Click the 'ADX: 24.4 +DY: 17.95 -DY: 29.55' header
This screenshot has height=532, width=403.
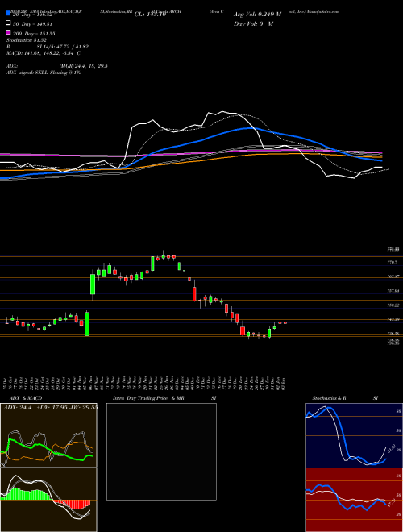pyautogui.click(x=50, y=407)
